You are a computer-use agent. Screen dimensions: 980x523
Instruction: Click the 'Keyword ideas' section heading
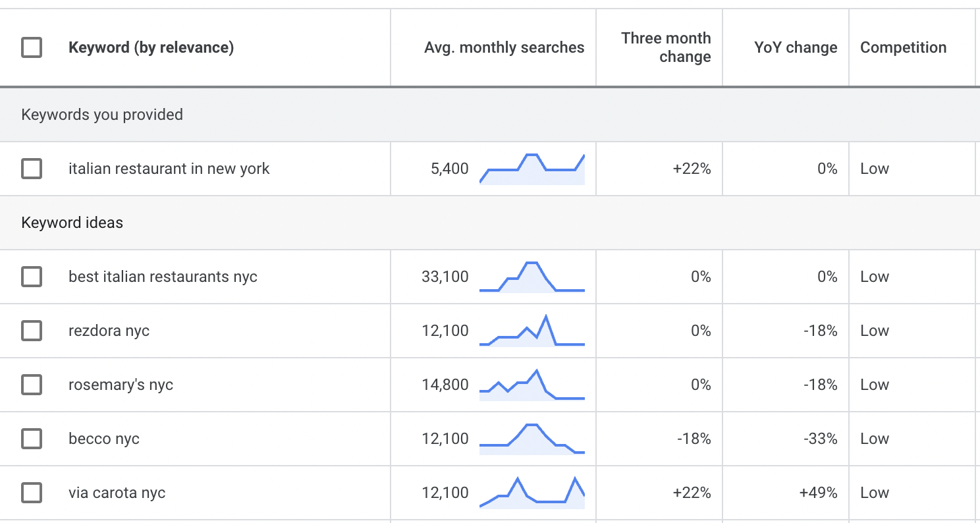72,223
